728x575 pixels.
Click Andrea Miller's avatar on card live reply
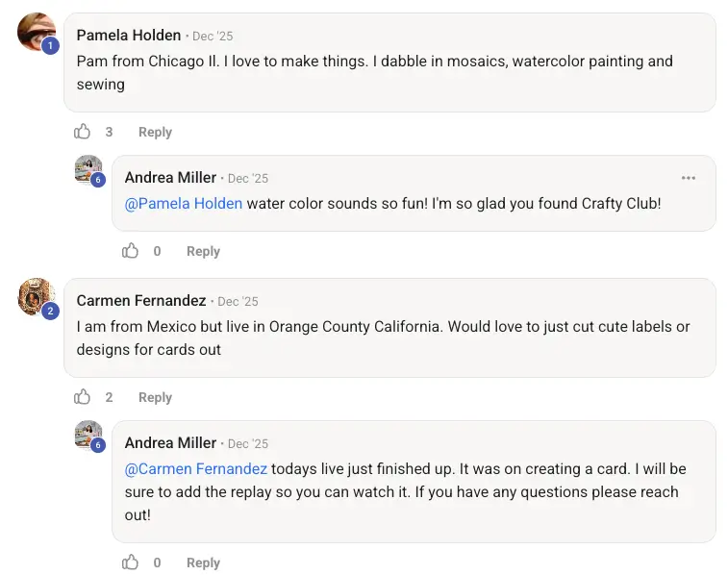click(88, 435)
